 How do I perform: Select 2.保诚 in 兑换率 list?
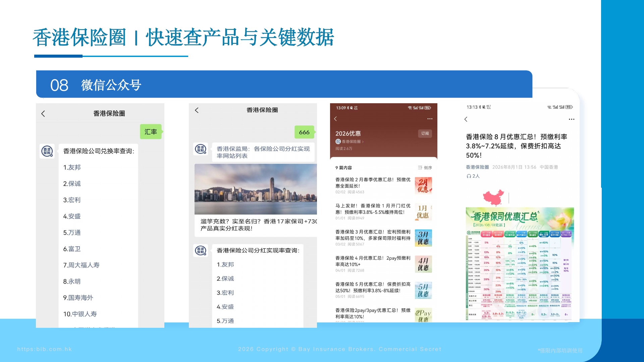pos(72,184)
